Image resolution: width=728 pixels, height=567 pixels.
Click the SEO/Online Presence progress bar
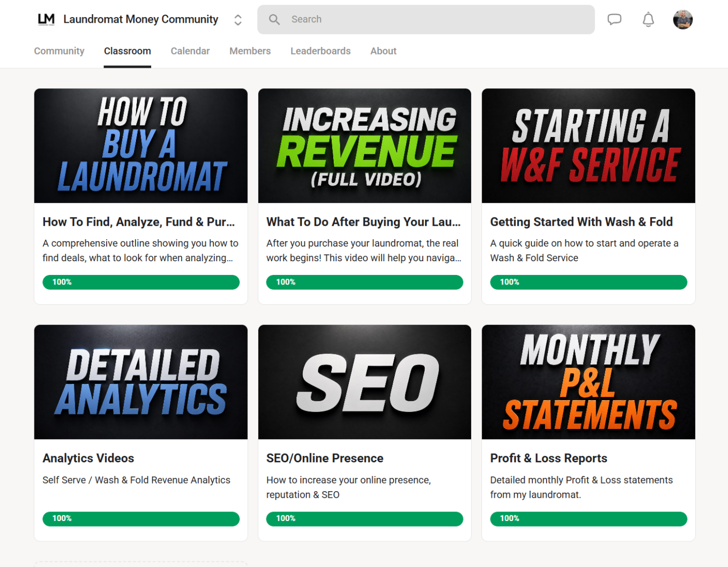[x=365, y=519]
